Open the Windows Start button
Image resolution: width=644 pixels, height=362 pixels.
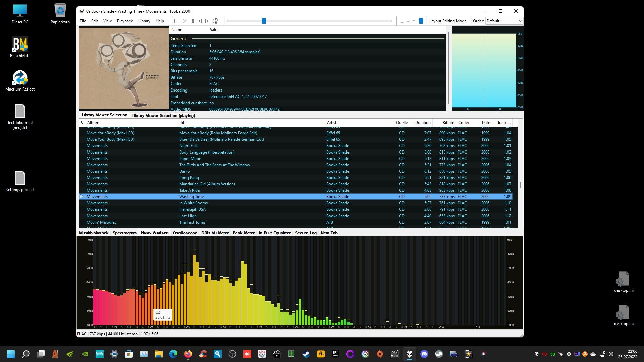pos(11,354)
